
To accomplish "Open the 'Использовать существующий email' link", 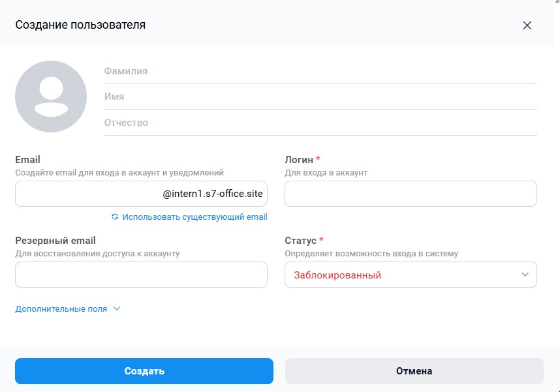I will coord(194,217).
